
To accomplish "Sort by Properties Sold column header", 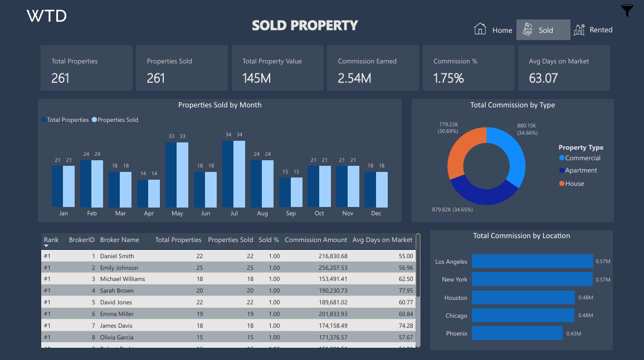I will (231, 240).
